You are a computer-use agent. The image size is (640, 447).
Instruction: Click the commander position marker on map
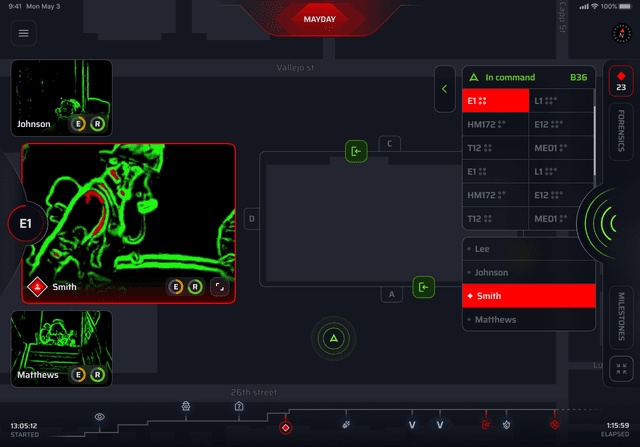[334, 340]
